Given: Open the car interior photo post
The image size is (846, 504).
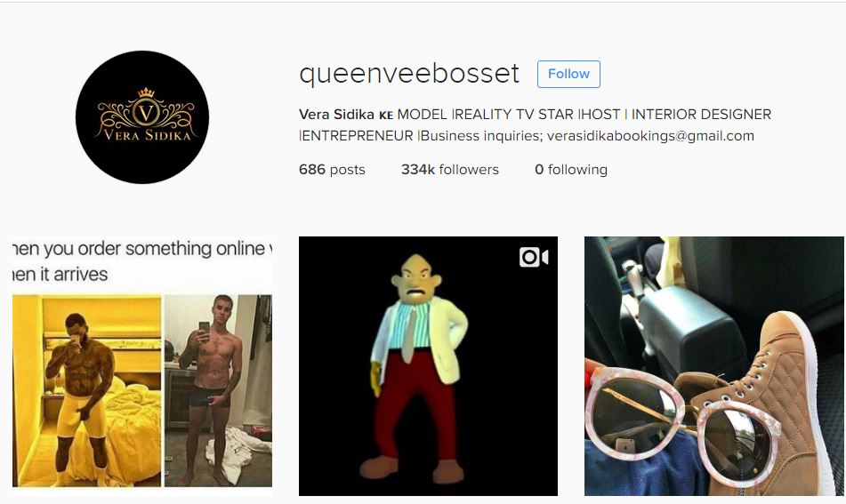Looking at the screenshot, I should [x=713, y=366].
